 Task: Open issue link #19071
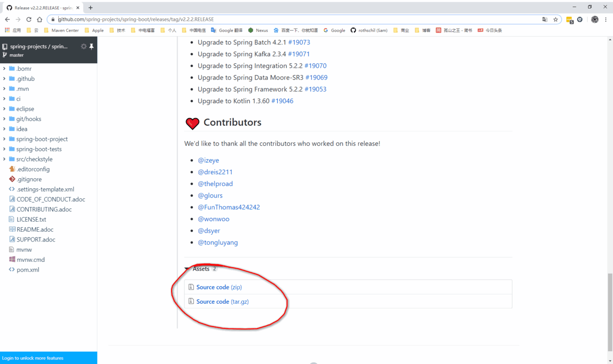click(x=299, y=54)
